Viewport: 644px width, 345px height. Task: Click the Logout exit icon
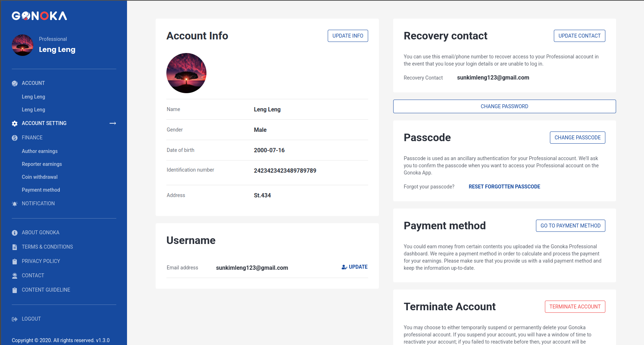coord(15,319)
